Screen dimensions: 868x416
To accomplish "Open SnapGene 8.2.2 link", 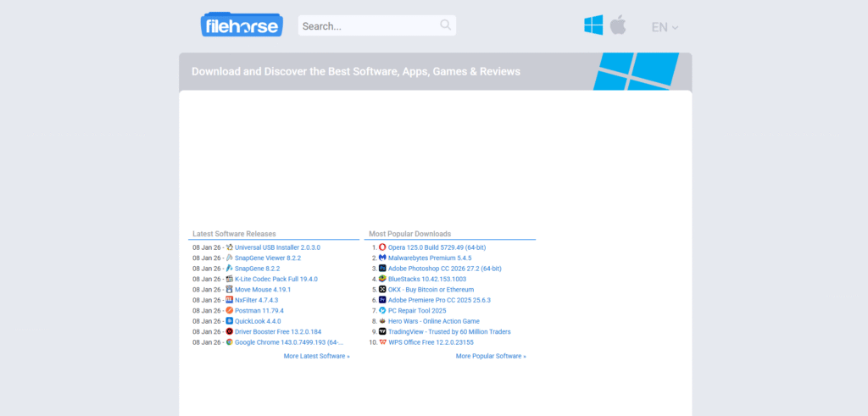I will point(258,269).
